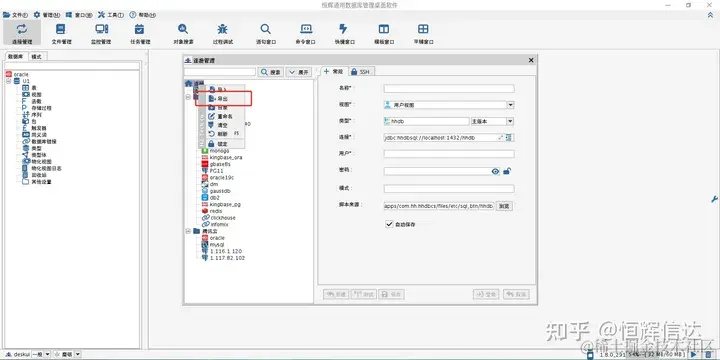This screenshot has height=360, width=720.
Task: Collapse the first folder in connection tree
Action: (188, 97)
